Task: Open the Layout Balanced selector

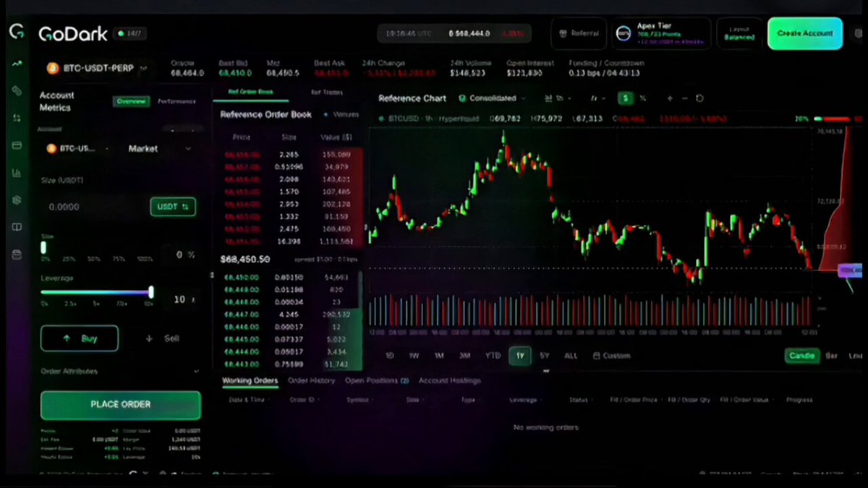Action: tap(740, 33)
